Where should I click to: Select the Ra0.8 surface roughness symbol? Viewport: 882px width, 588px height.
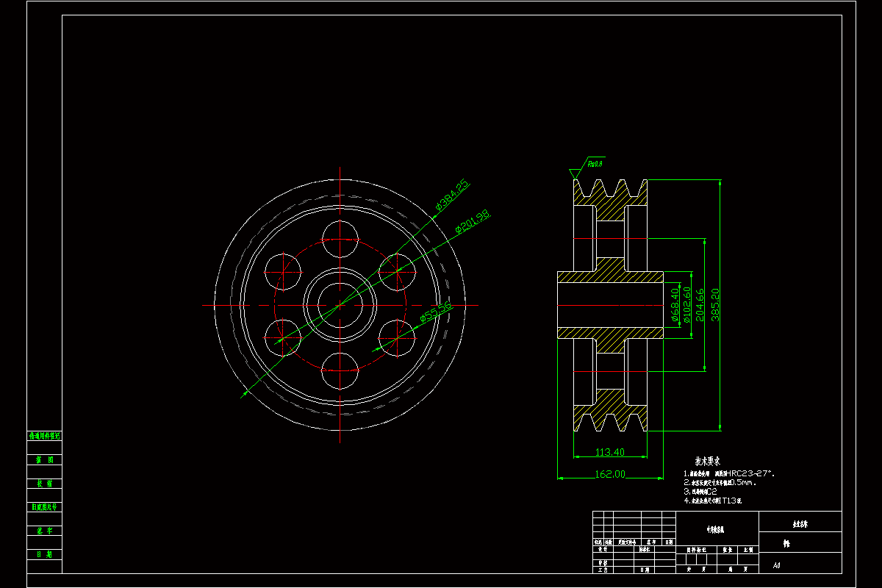588,168
